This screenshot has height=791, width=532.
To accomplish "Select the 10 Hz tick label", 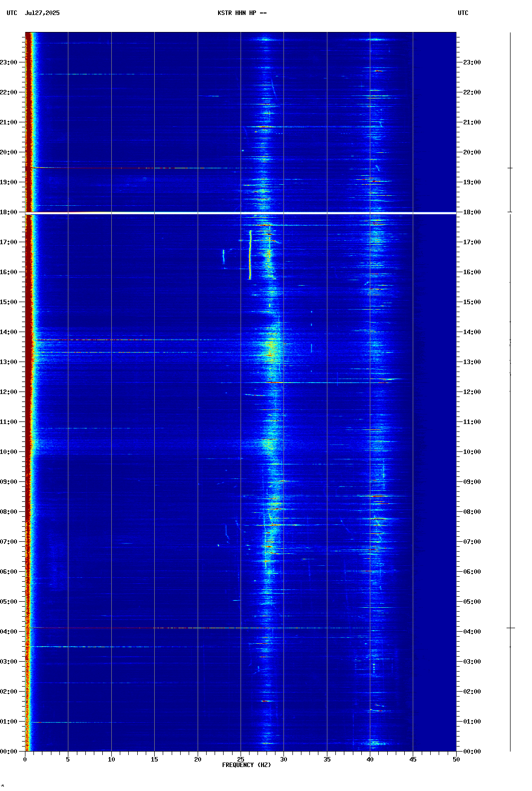I will tap(111, 760).
